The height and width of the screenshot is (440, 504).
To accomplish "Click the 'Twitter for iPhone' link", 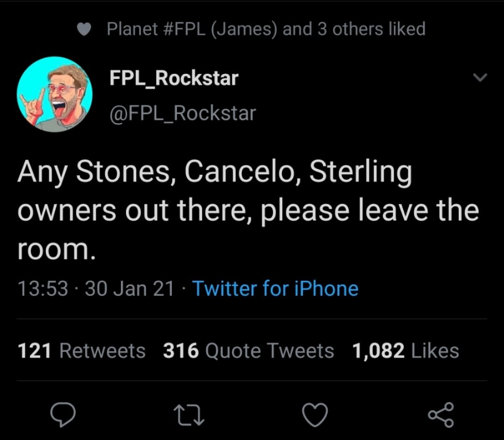I will coord(275,288).
